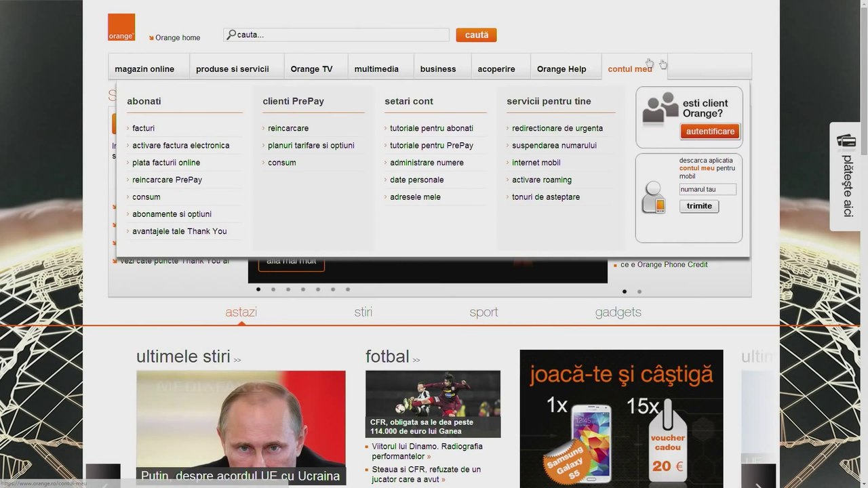The width and height of the screenshot is (868, 488).
Task: Switch to gadgets tab
Action: (x=618, y=312)
